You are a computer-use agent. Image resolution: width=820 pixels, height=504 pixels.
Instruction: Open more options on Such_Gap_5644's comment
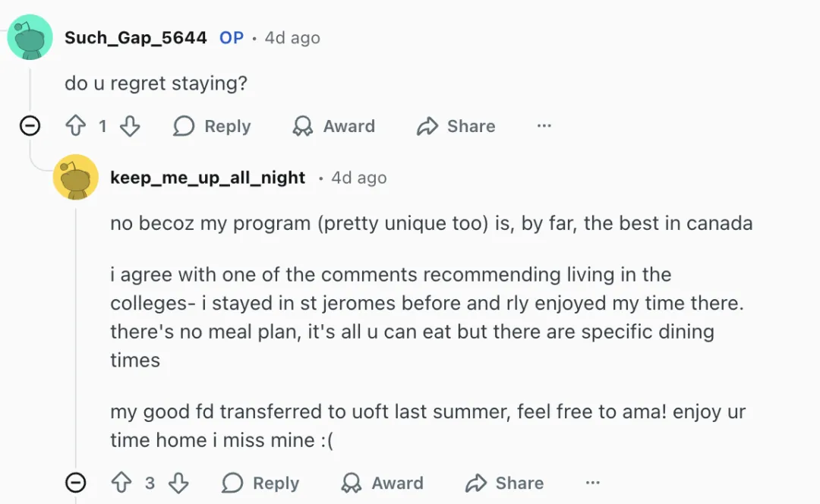(544, 126)
